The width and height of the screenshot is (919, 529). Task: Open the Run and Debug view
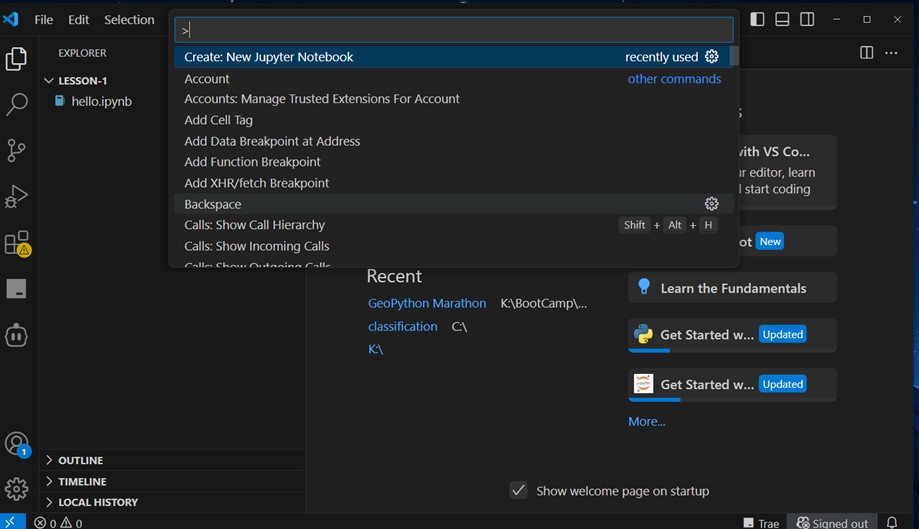(x=16, y=196)
